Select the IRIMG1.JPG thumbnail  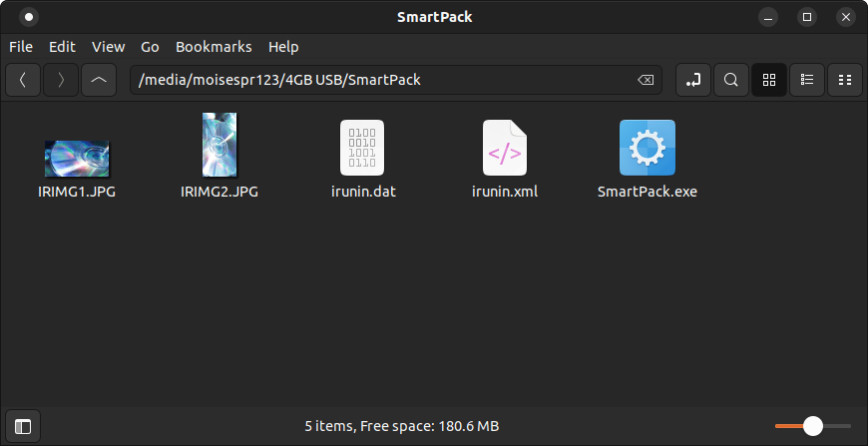(77, 158)
